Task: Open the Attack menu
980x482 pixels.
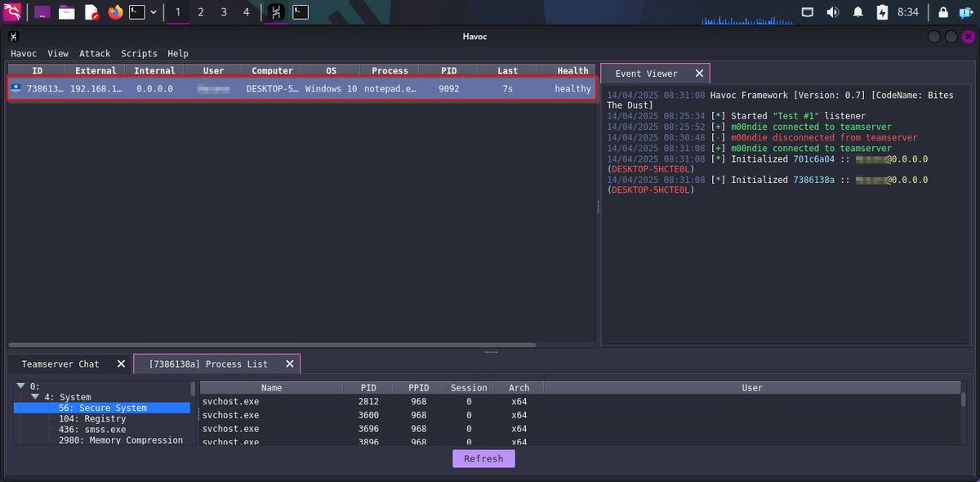Action: point(95,53)
